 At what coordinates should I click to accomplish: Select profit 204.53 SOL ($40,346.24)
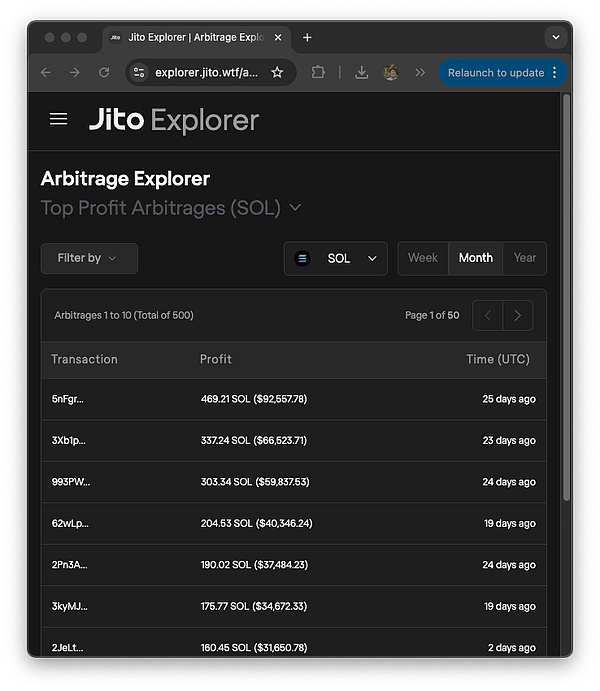coord(256,524)
